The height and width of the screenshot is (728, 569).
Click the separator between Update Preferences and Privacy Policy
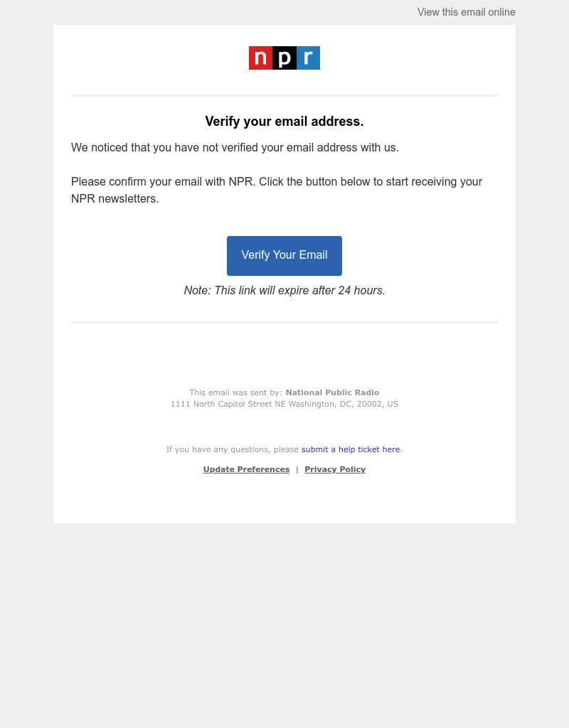pyautogui.click(x=297, y=469)
